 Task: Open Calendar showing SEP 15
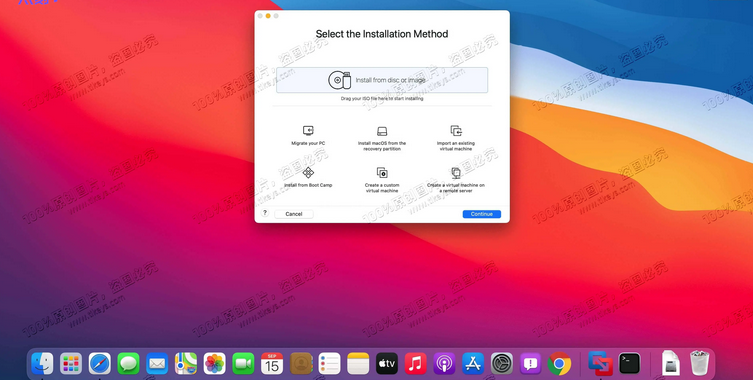[x=272, y=364]
